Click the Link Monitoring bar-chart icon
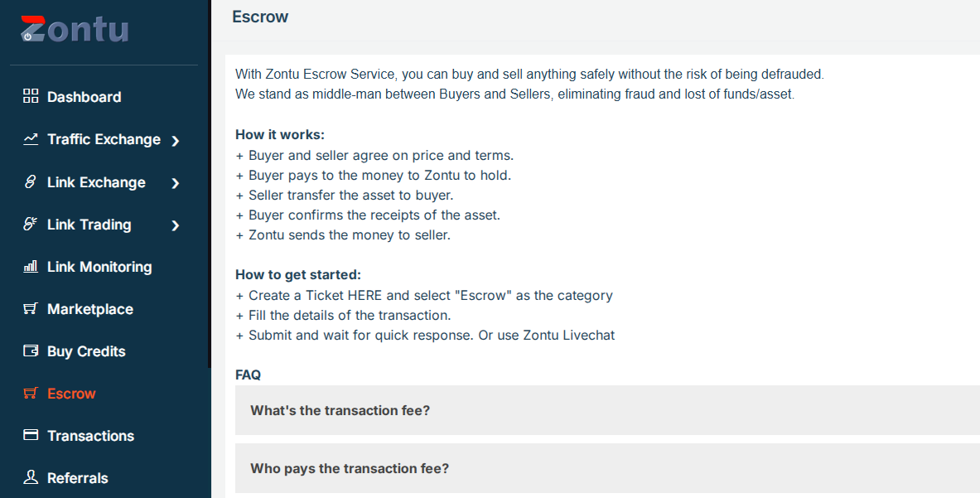 (31, 267)
